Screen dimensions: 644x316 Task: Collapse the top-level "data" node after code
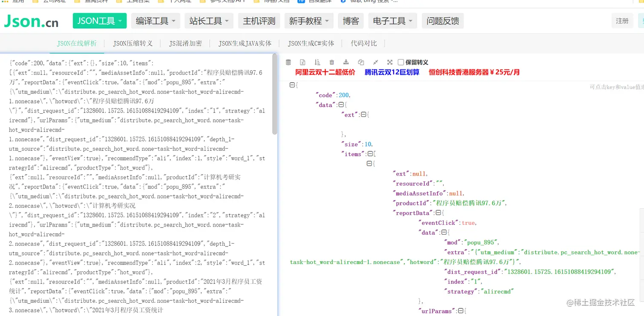[341, 105]
